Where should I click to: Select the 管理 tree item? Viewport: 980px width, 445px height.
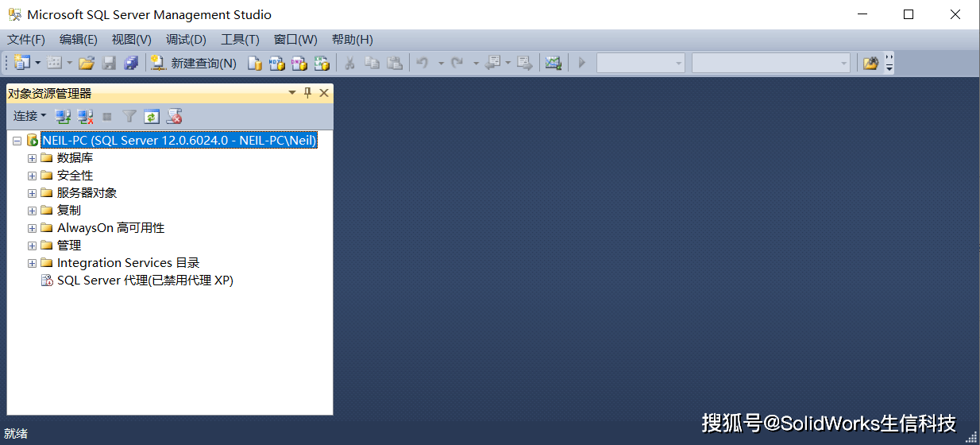(69, 246)
